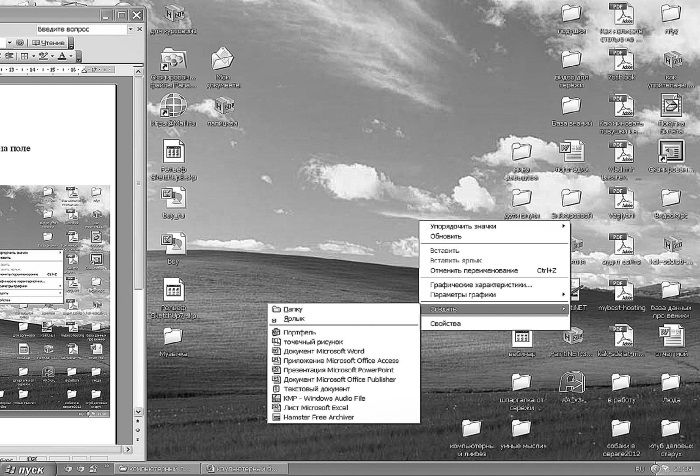Select Портфель briefcase item in submenu

pyautogui.click(x=299, y=331)
